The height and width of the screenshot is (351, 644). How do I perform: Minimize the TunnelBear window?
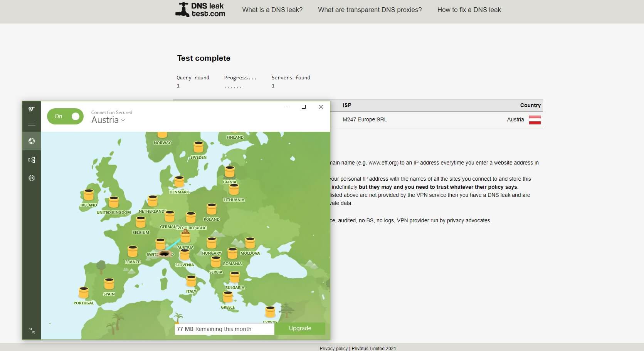[x=286, y=107]
